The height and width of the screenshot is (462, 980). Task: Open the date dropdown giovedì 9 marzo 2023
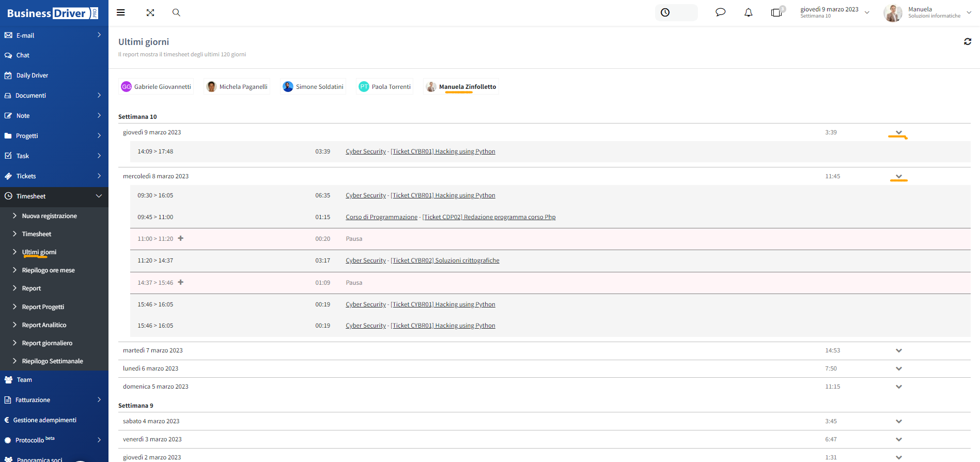pos(835,12)
